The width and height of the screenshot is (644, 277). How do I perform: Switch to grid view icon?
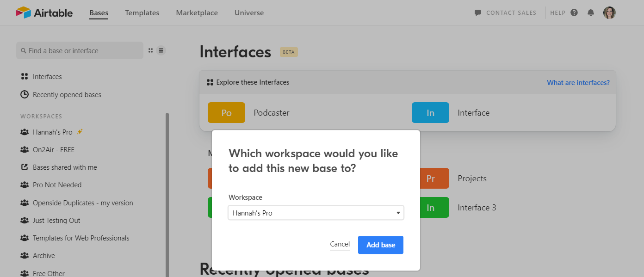coord(150,50)
